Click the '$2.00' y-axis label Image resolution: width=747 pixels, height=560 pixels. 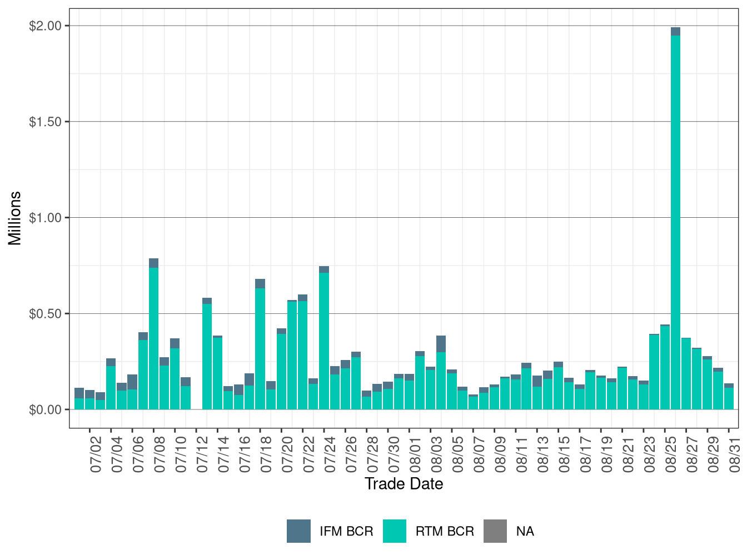click(46, 26)
